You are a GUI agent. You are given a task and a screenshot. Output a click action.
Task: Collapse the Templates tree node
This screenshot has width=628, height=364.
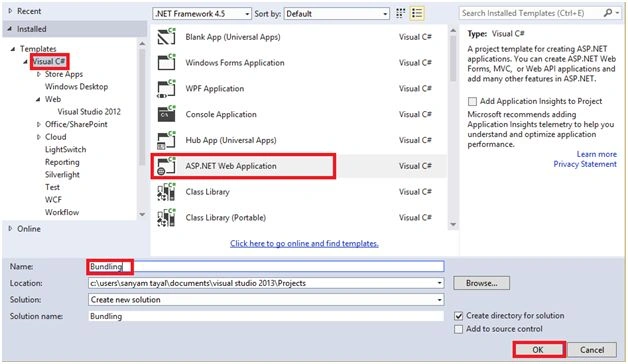coord(13,49)
